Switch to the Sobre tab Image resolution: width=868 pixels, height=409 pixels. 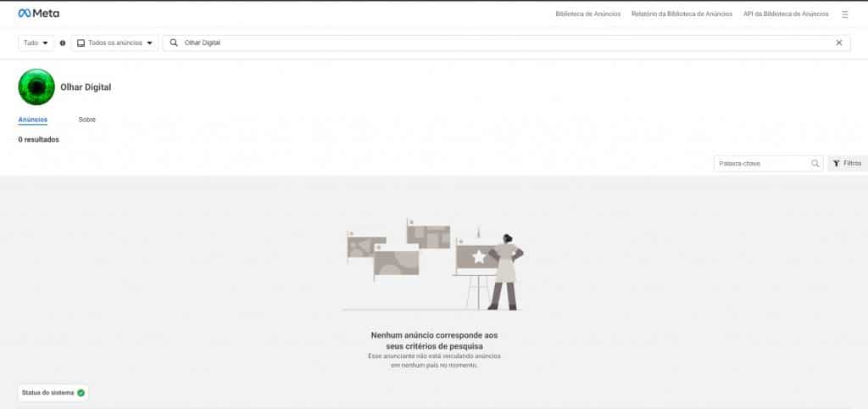click(x=87, y=120)
